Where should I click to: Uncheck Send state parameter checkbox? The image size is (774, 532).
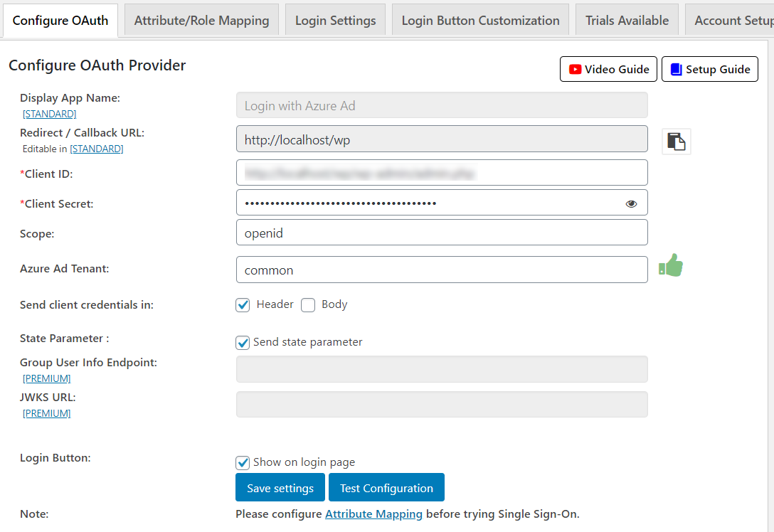(243, 343)
